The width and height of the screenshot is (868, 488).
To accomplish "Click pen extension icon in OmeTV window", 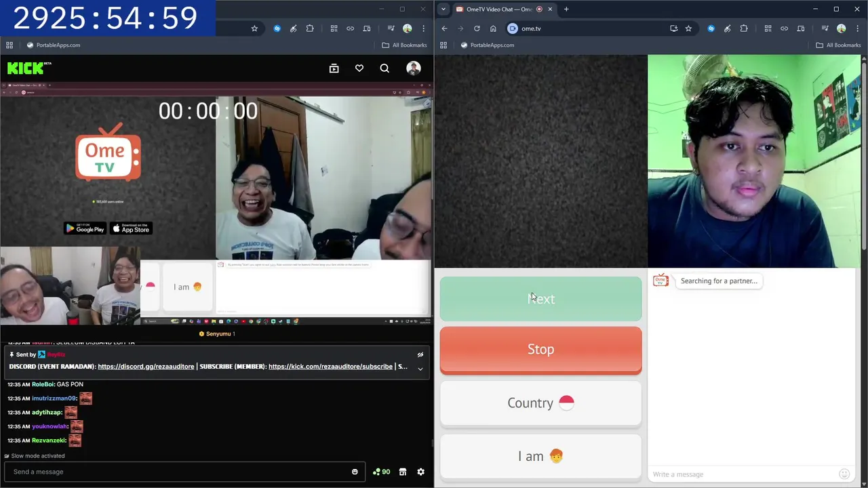I will (x=727, y=28).
